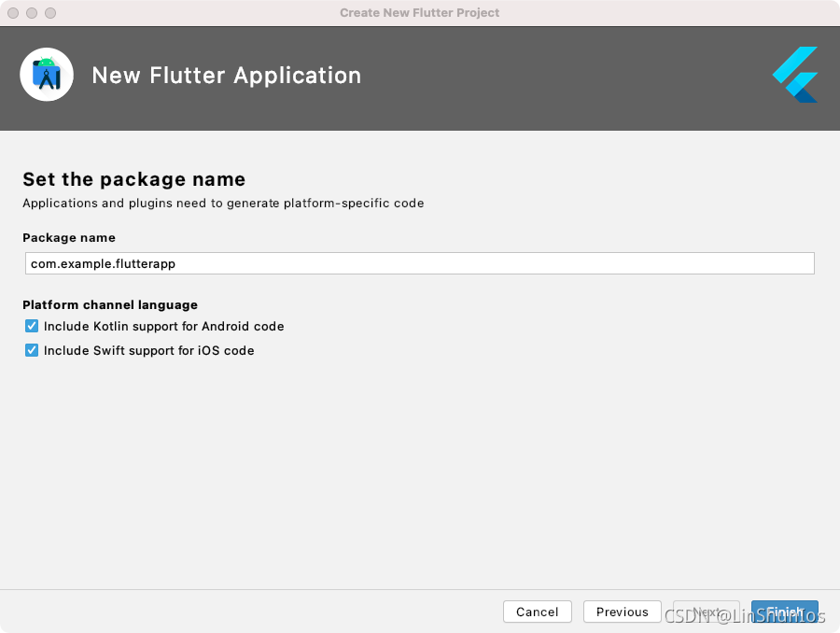Click the window zoom button
840x633 pixels.
(50, 13)
